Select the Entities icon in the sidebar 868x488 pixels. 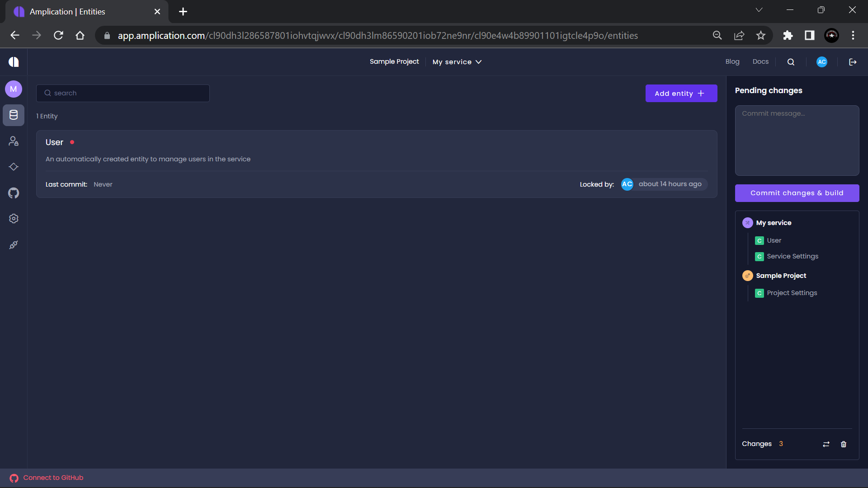tap(14, 115)
